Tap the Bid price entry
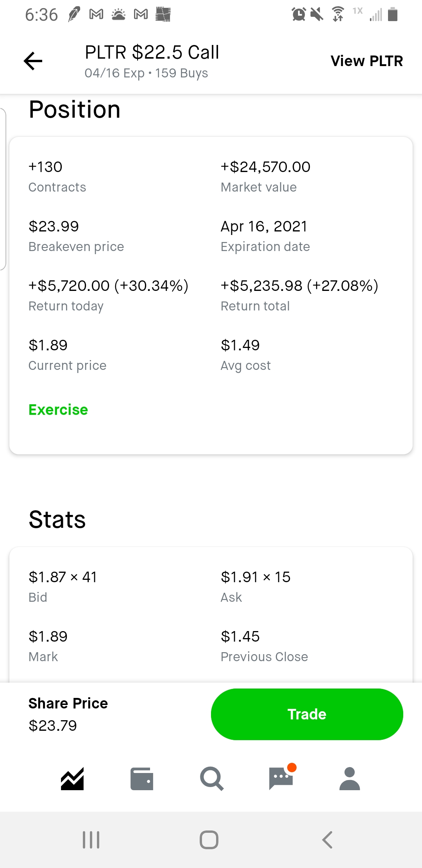 pyautogui.click(x=63, y=577)
